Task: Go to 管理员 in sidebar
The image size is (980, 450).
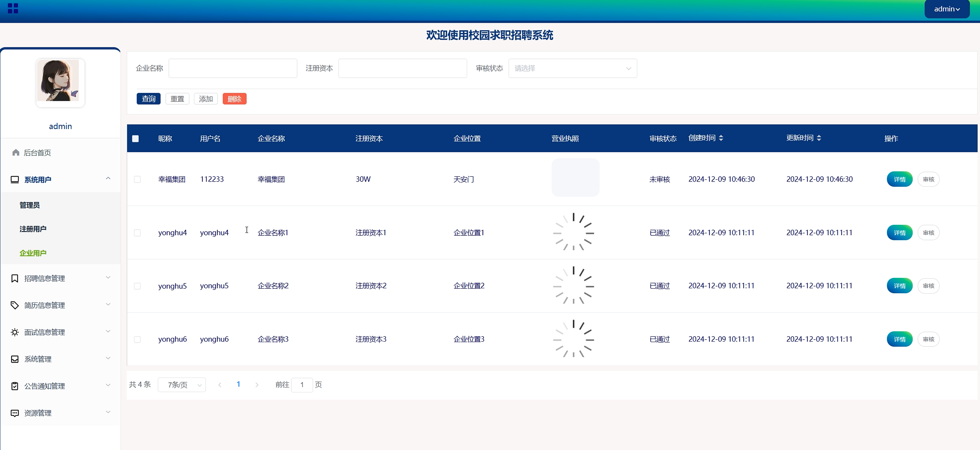Action: coord(30,205)
